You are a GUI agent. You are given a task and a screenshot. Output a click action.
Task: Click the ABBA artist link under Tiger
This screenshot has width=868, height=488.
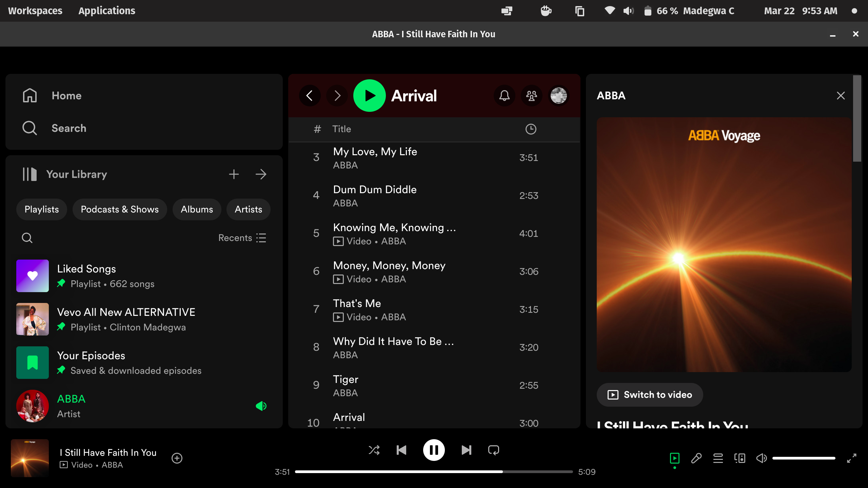[x=345, y=393]
